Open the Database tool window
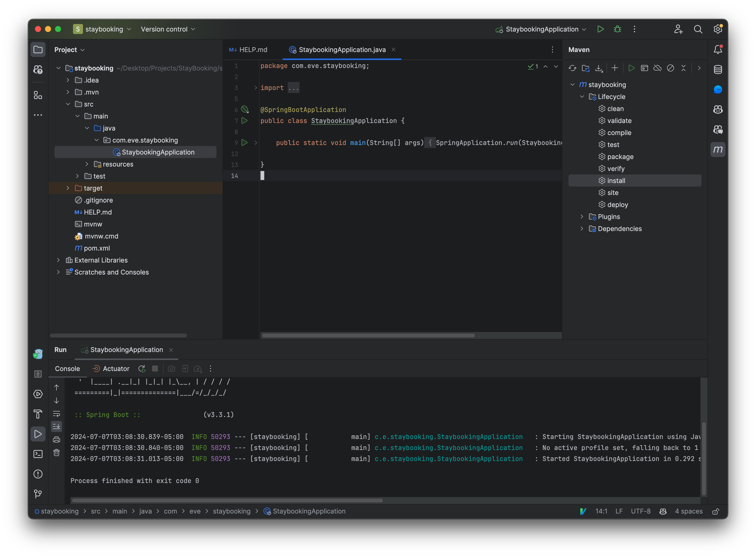 [x=718, y=70]
